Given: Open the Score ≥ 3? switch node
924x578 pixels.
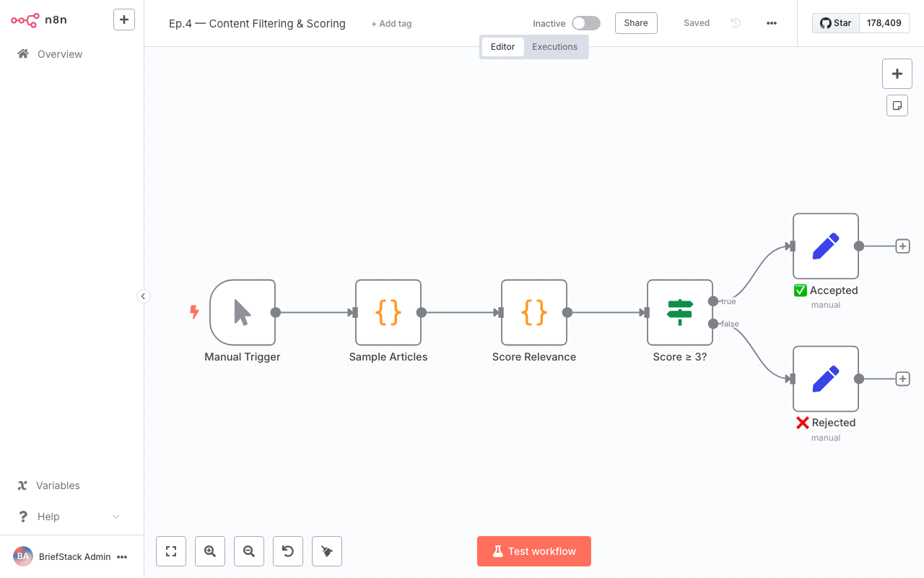Looking at the screenshot, I should 679,313.
